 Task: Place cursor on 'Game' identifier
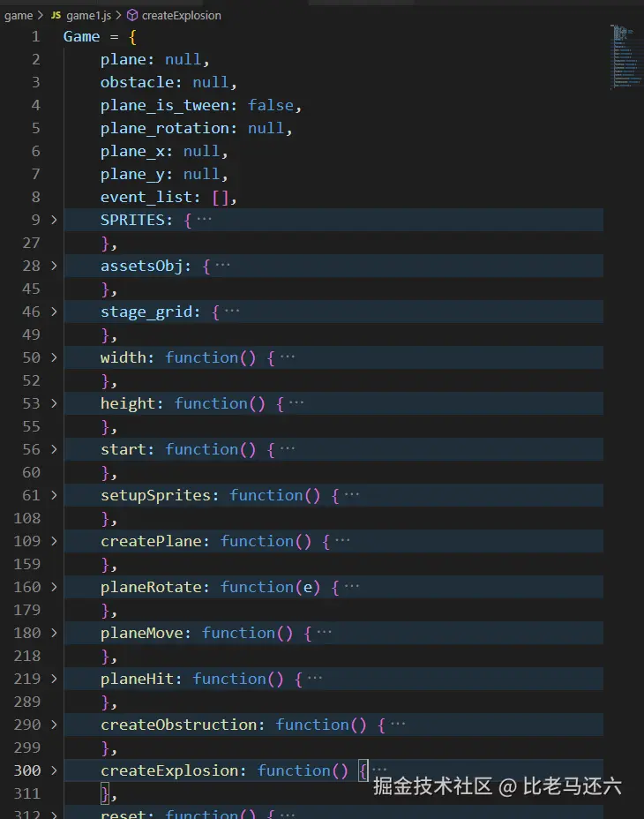[x=81, y=36]
